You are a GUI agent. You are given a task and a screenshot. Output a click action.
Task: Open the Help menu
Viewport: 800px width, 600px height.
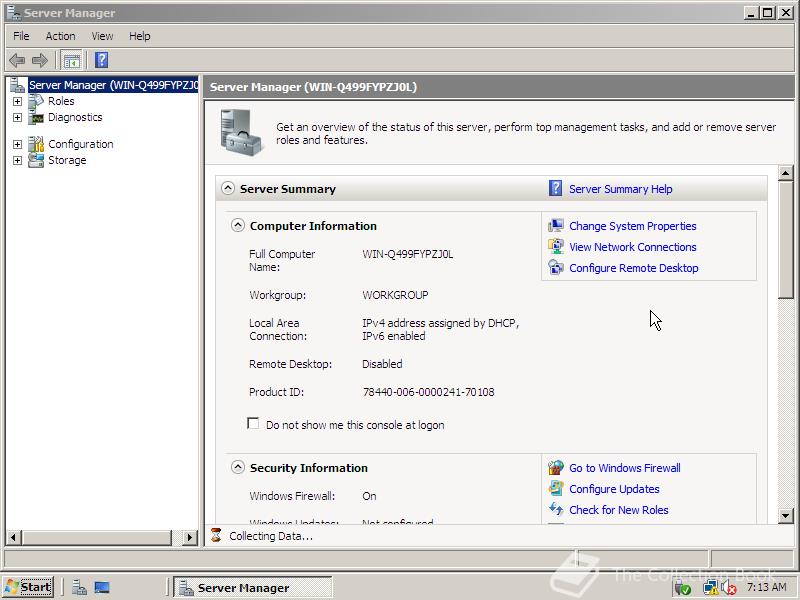pos(139,36)
